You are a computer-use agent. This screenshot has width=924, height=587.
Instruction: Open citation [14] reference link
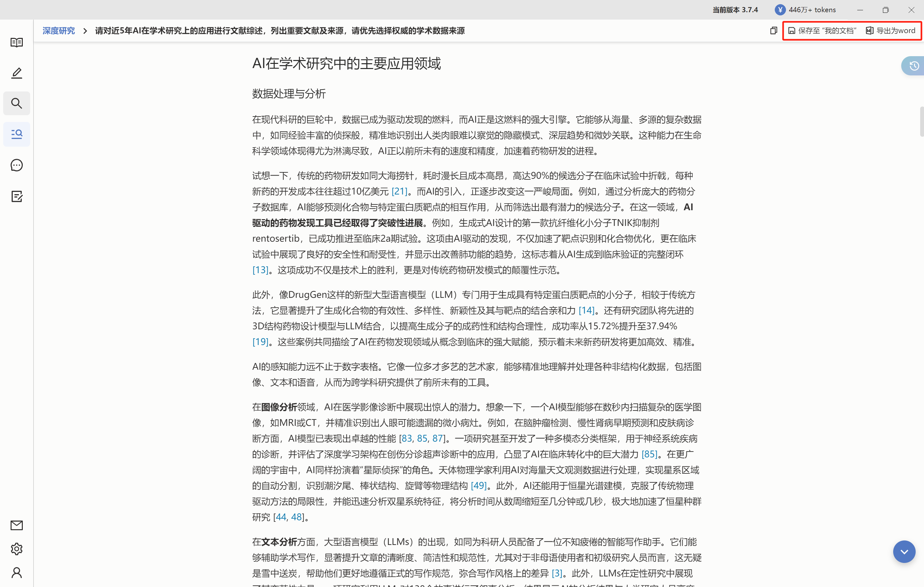586,310
